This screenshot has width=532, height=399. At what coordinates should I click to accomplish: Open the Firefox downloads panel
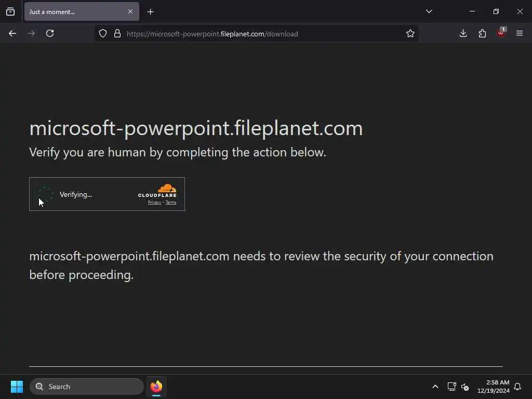click(463, 33)
